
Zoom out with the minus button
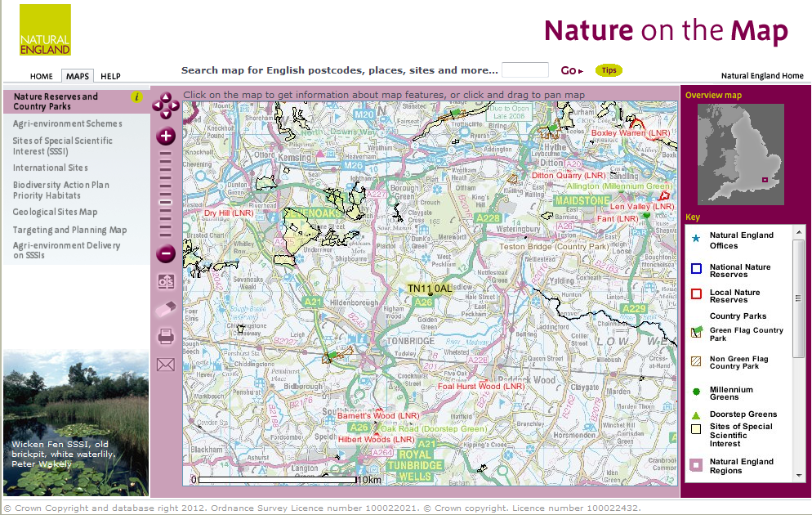[x=166, y=254]
